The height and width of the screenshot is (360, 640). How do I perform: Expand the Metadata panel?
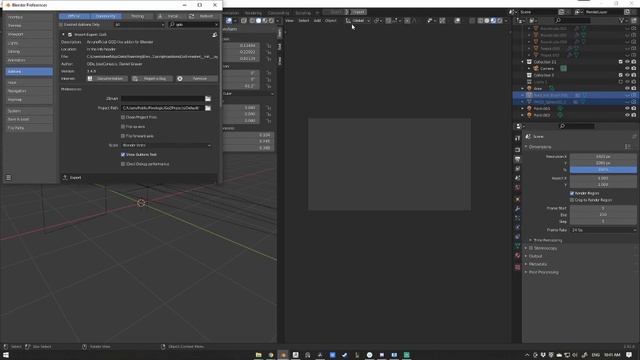536,264
